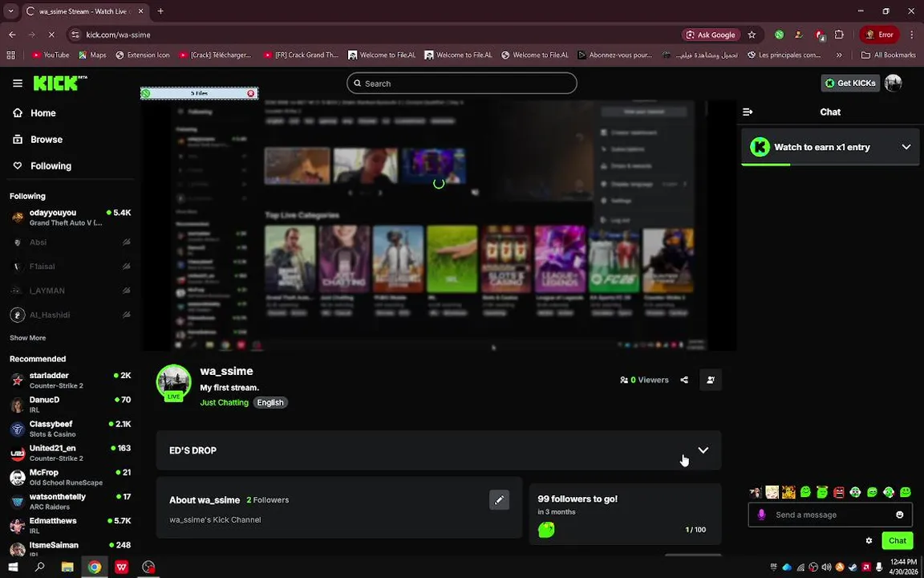The image size is (924, 578).
Task: Click the Send a message field
Action: click(830, 515)
